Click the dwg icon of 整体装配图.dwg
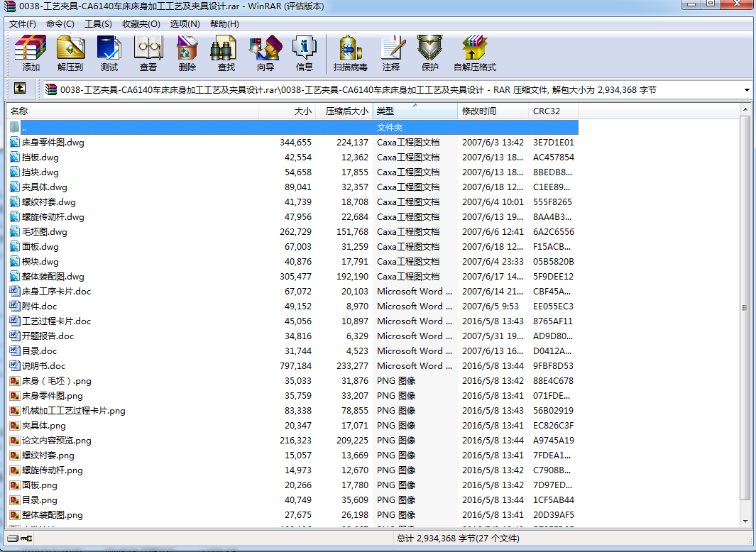This screenshot has height=552, width=756. (x=15, y=276)
